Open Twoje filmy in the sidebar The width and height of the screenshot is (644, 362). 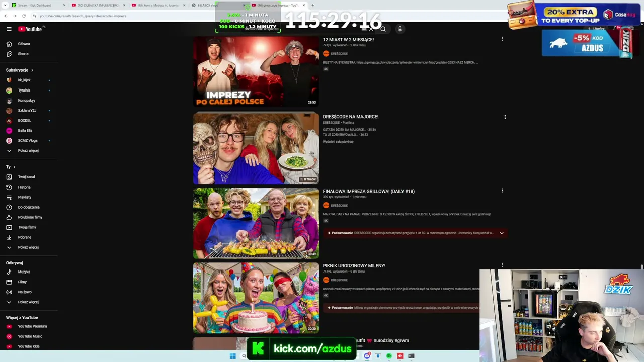point(27,227)
